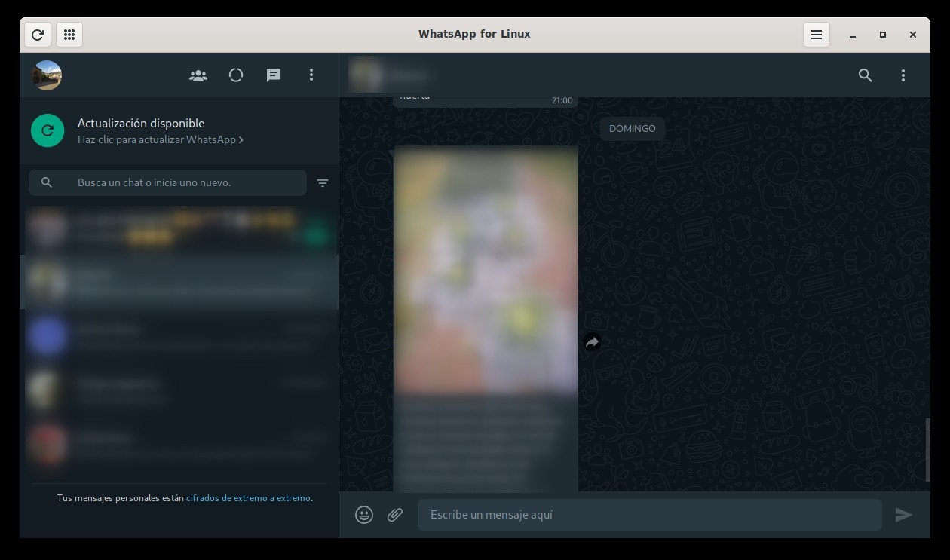Viewport: 950px width, 560px height.
Task: Forward the image message with arrow icon
Action: tap(592, 342)
